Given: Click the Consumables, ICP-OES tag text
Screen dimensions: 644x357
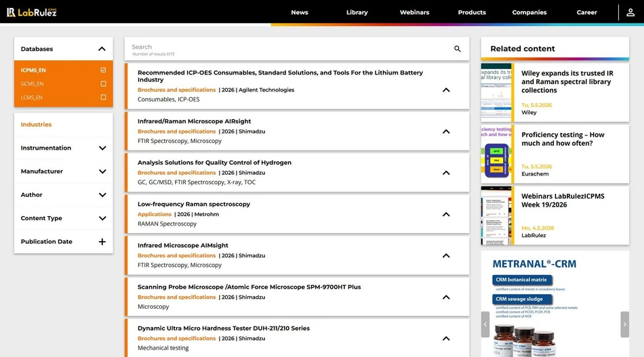Looking at the screenshot, I should 168,100.
